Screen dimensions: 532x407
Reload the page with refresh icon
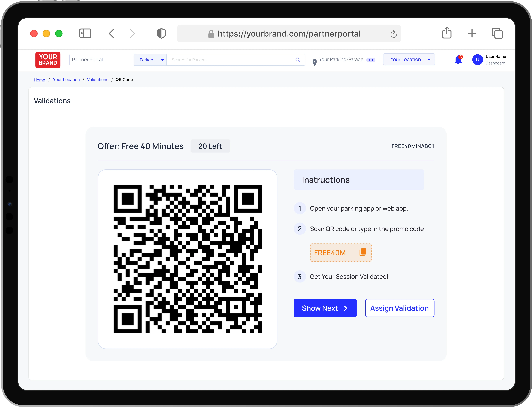click(x=393, y=34)
